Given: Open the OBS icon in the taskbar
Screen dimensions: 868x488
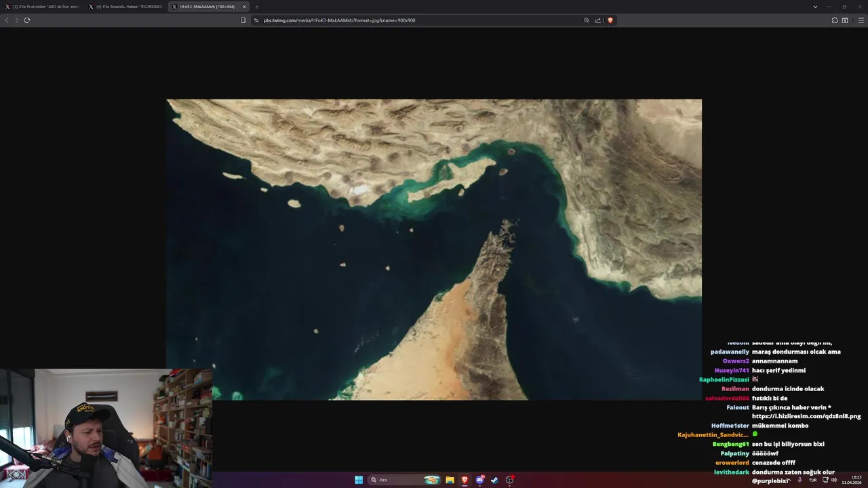Looking at the screenshot, I should click(x=509, y=480).
